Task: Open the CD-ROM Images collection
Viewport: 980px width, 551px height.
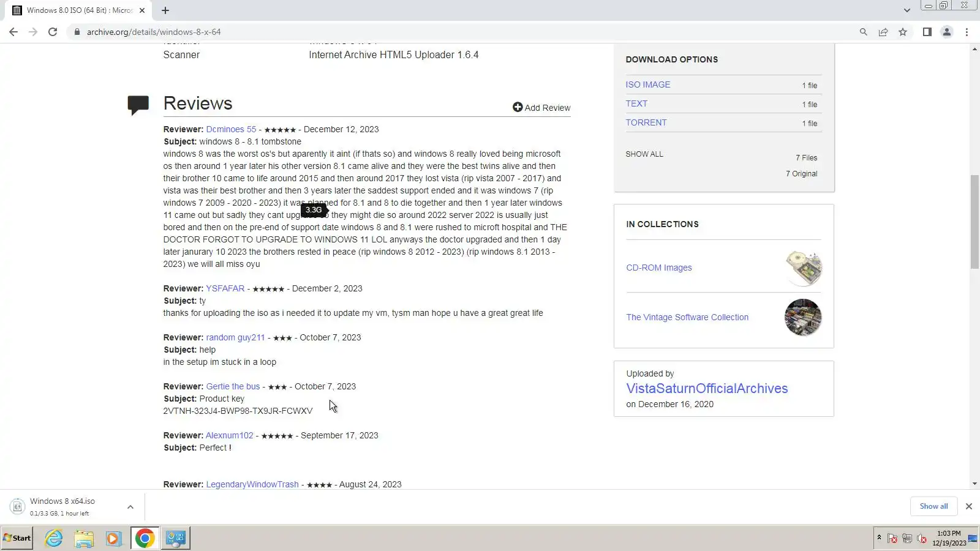Action: 659,268
